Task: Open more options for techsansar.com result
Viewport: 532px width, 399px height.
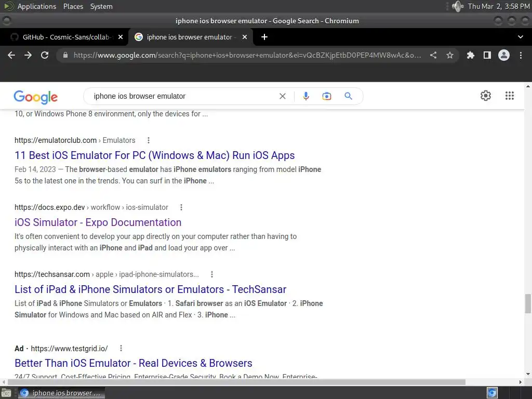Action: tap(212, 274)
